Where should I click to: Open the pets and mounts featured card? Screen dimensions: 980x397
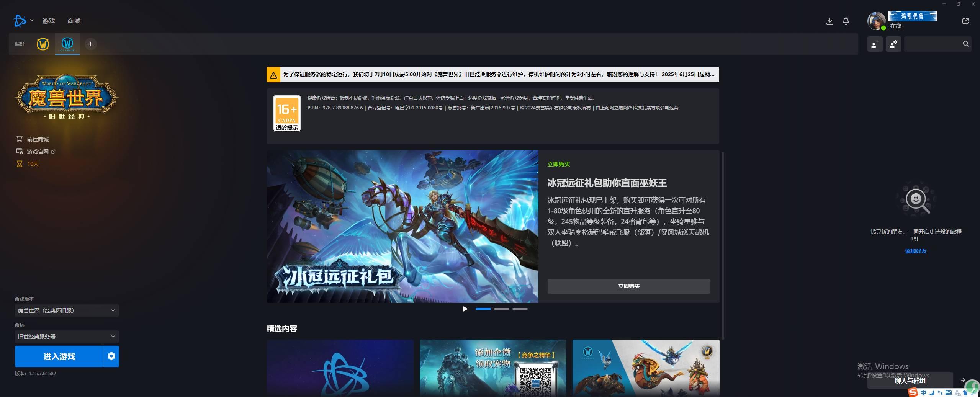[x=646, y=368]
